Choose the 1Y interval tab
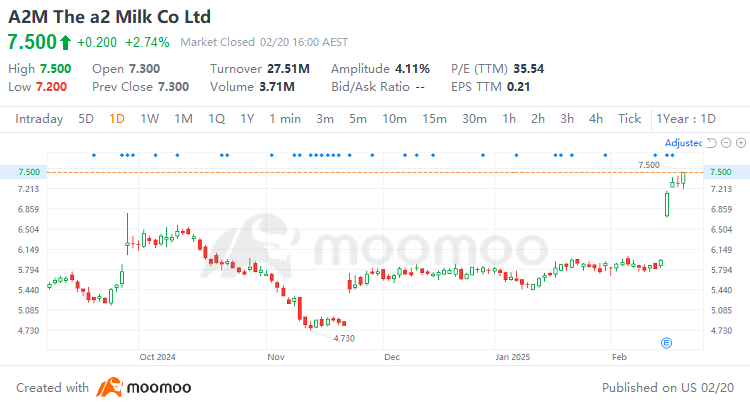Viewport: 750px width, 408px height. (x=247, y=119)
